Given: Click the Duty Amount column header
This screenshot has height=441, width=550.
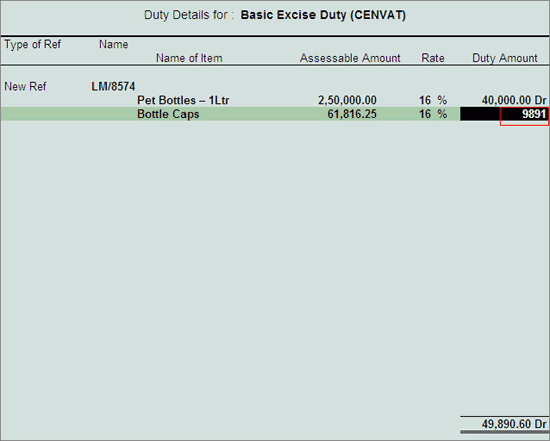Looking at the screenshot, I should click(505, 58).
